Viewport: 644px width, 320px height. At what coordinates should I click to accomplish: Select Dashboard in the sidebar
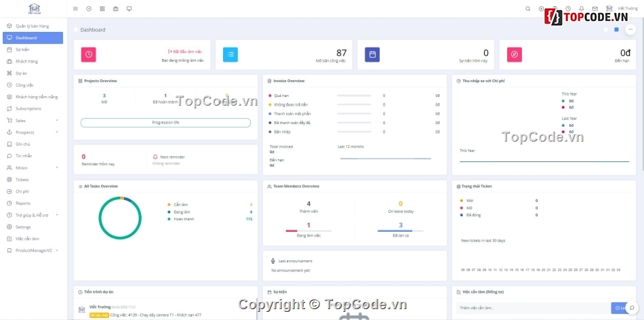tap(33, 38)
